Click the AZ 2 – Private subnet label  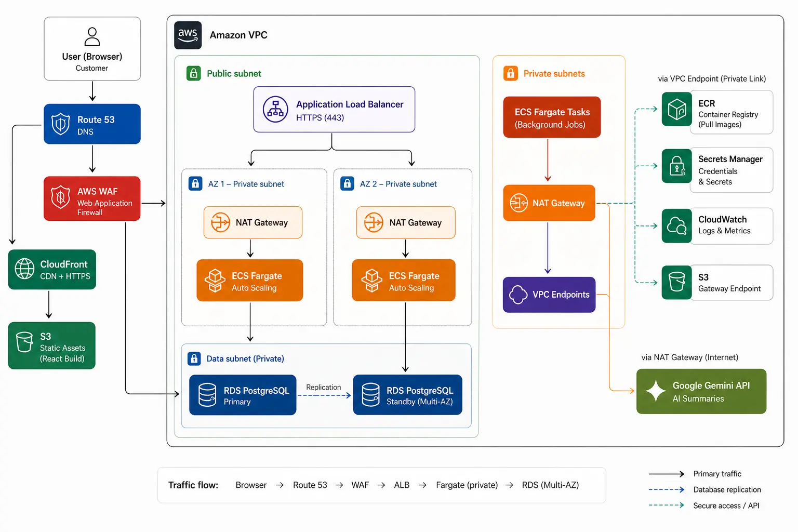(x=398, y=184)
